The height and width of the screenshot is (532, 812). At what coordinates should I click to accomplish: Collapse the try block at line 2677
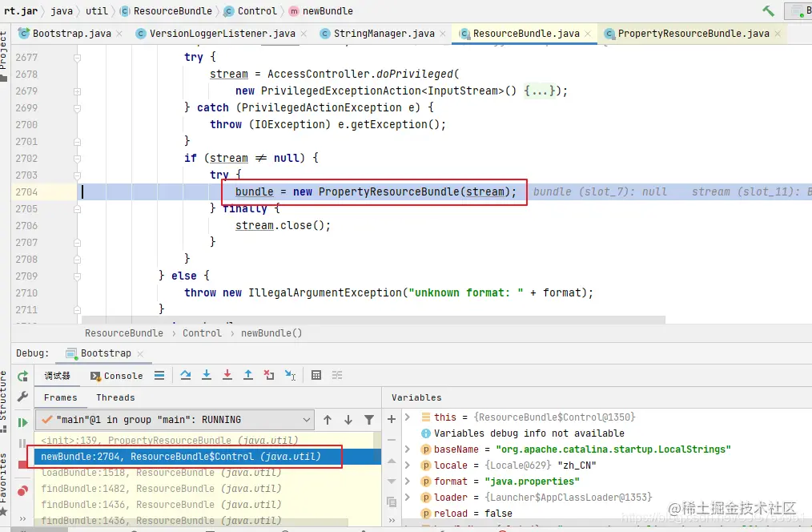(77, 58)
